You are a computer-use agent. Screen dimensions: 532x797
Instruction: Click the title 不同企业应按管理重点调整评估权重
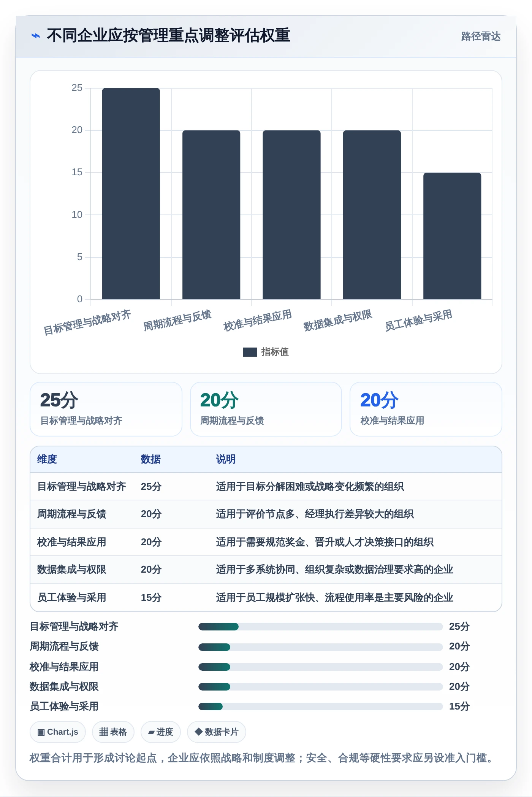tap(168, 35)
